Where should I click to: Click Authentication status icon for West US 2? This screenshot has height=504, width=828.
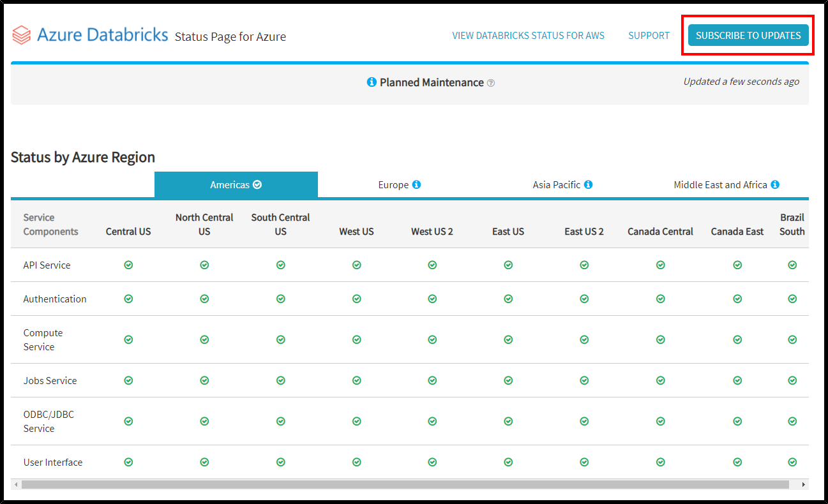[432, 299]
